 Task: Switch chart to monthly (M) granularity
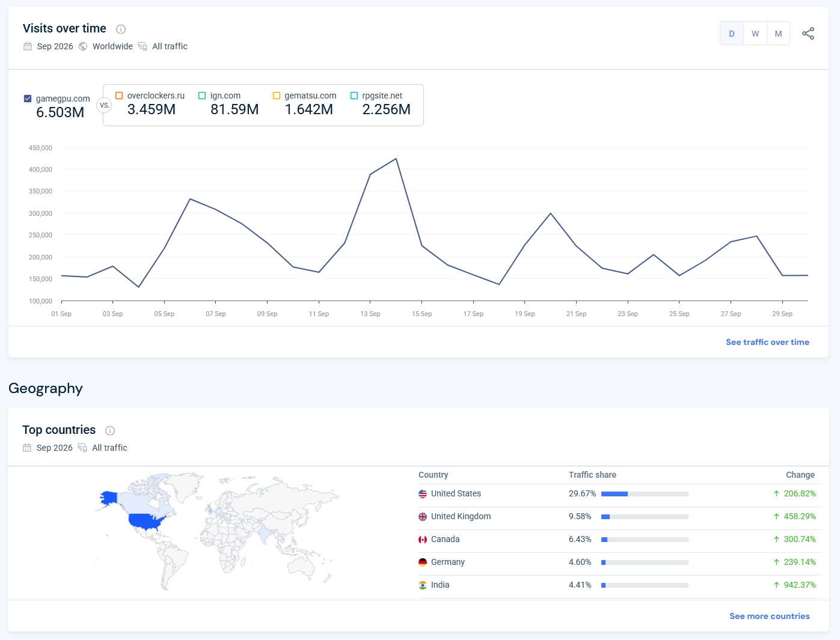coord(778,34)
